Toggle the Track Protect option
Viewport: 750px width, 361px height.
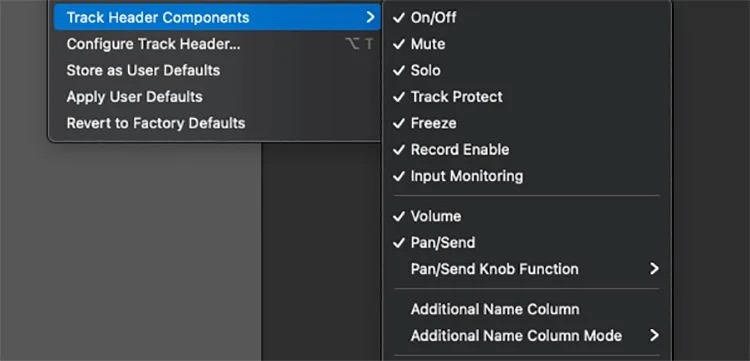click(x=526, y=97)
